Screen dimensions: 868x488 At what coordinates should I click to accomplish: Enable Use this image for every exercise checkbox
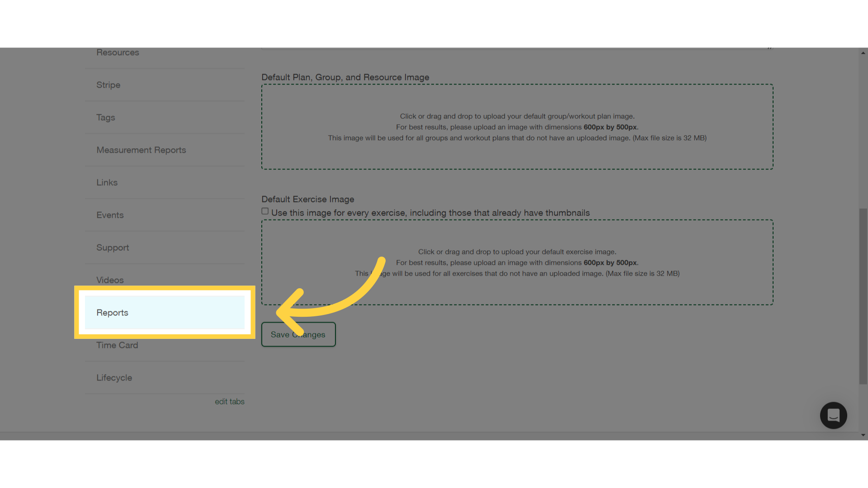(x=264, y=211)
